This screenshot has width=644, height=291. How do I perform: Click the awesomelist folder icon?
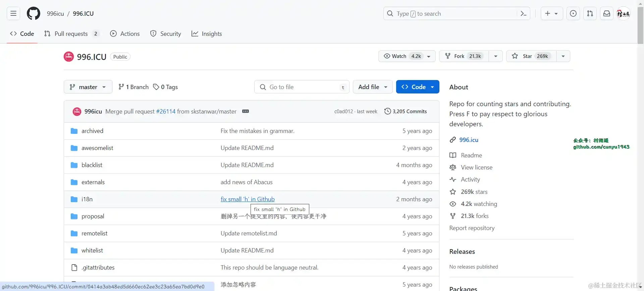74,148
